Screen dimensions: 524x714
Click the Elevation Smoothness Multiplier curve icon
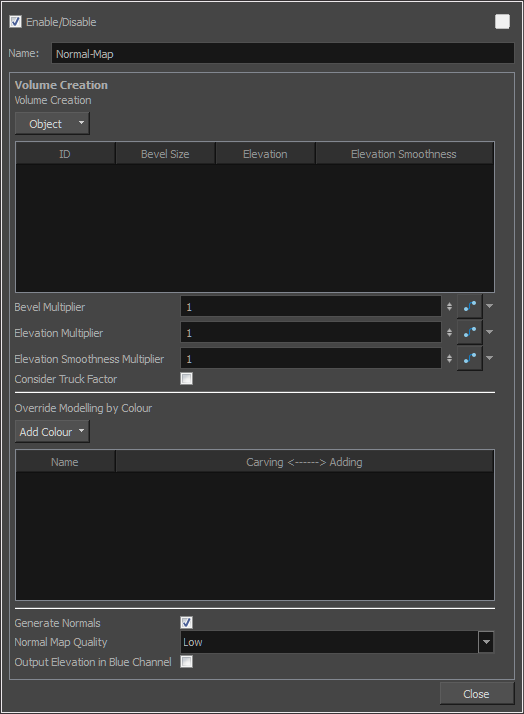point(470,358)
